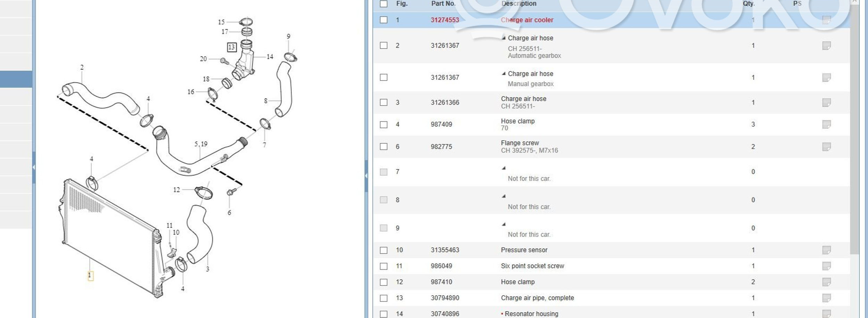Check the Pressure sensor row checkbox
This screenshot has height=318, width=868.
coord(383,250)
